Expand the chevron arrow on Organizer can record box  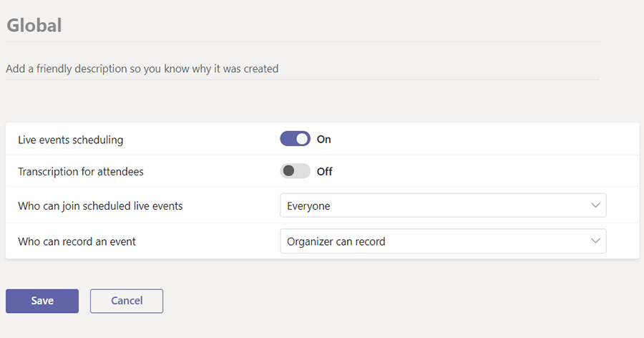point(595,241)
